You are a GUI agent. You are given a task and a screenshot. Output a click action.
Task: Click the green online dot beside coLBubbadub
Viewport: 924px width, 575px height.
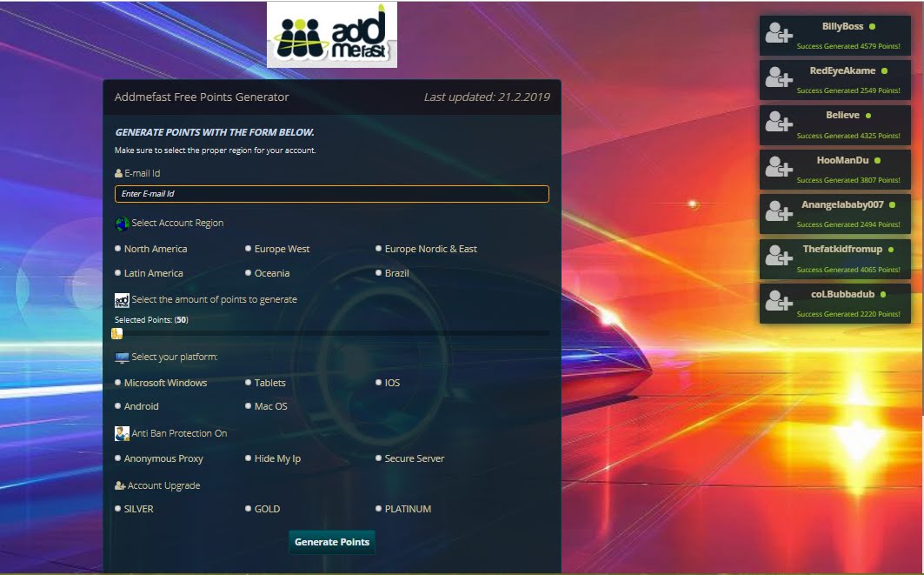coord(883,294)
